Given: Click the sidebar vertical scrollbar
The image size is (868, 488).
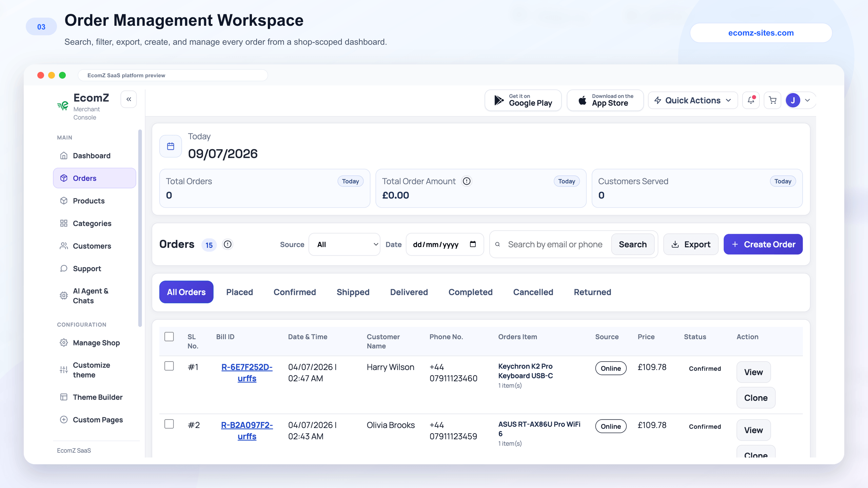Looking at the screenshot, I should tap(140, 228).
